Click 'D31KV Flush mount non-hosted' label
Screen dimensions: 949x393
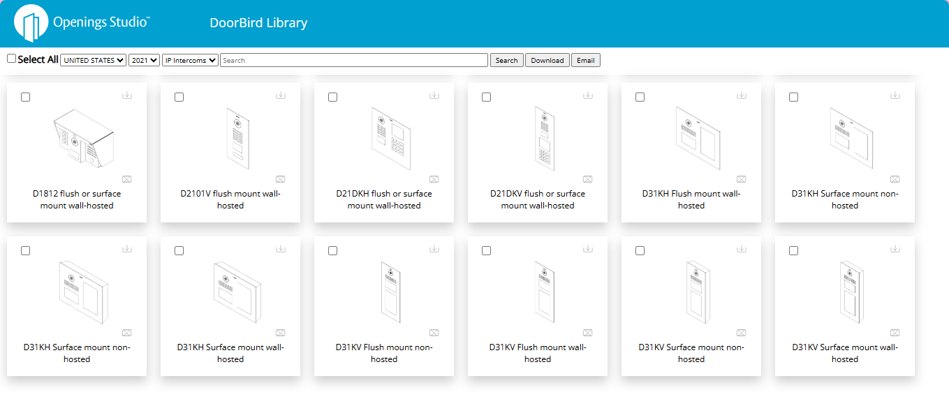384,354
